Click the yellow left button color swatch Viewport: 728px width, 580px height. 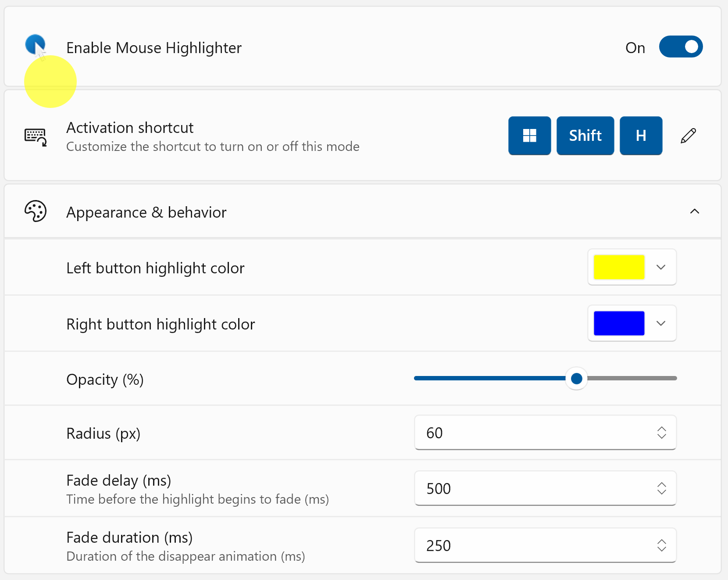pyautogui.click(x=619, y=267)
